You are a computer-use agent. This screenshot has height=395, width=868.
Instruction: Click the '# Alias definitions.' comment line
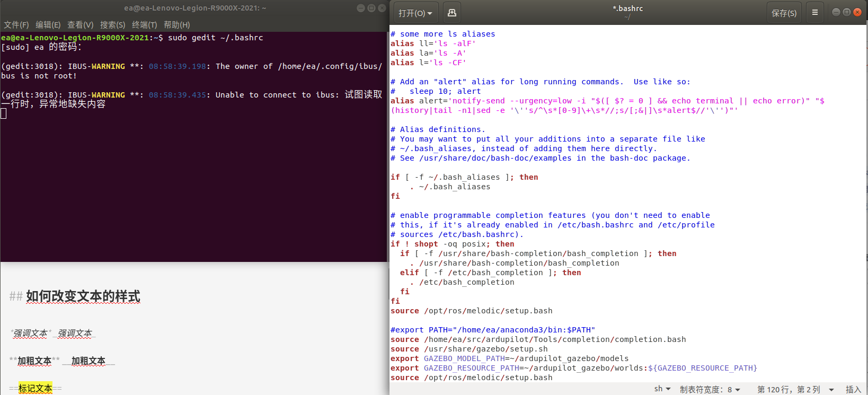point(438,129)
